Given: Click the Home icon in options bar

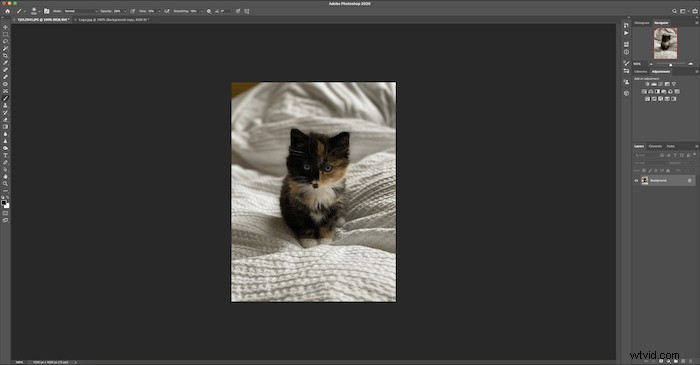Looking at the screenshot, I should [x=7, y=11].
